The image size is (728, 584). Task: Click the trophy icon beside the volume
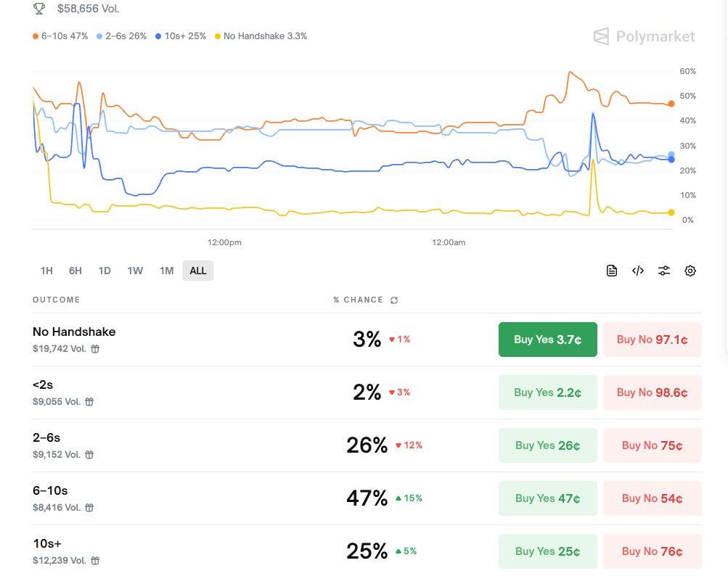(x=39, y=9)
